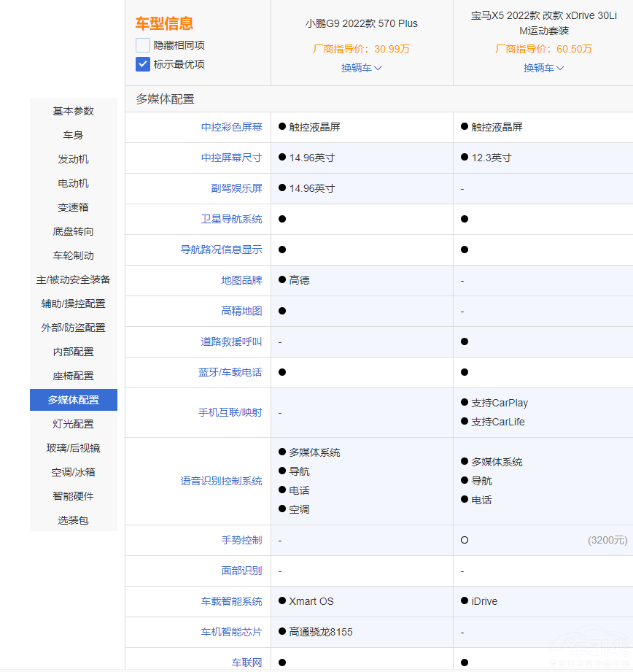Screen dimensions: 633x672
Task: Open the 高精地图 parameter link
Action: click(241, 311)
